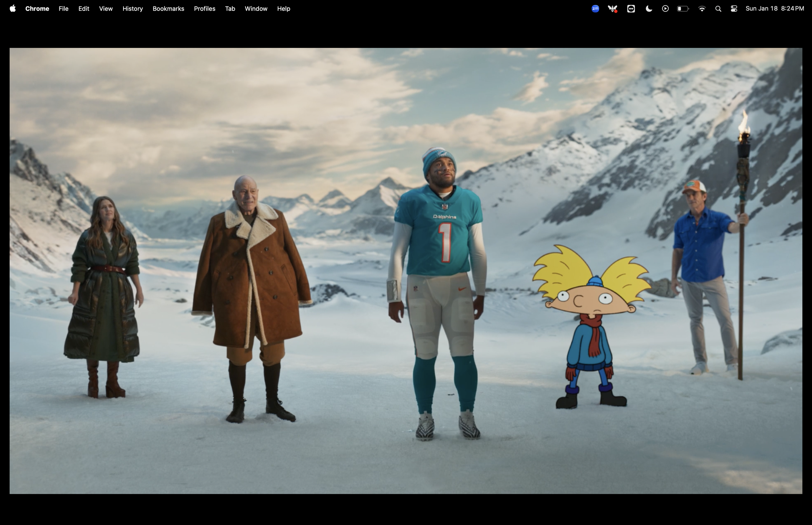Click the Zoom menu bar icon
This screenshot has height=525, width=812.
(x=595, y=9)
